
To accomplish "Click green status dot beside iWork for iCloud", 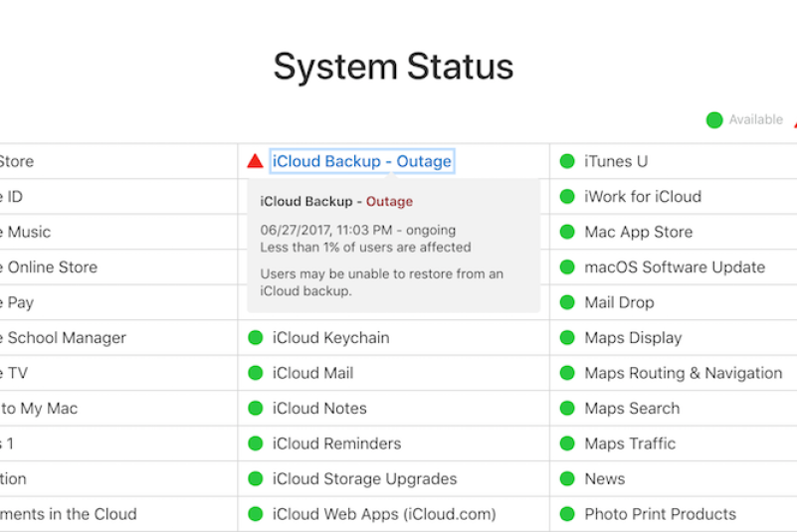I will pos(567,197).
